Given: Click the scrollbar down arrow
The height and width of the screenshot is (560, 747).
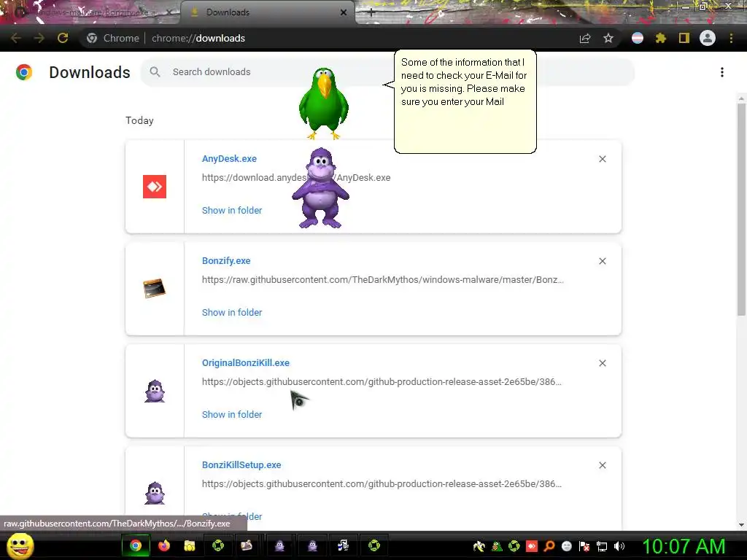Looking at the screenshot, I should tap(741, 525).
